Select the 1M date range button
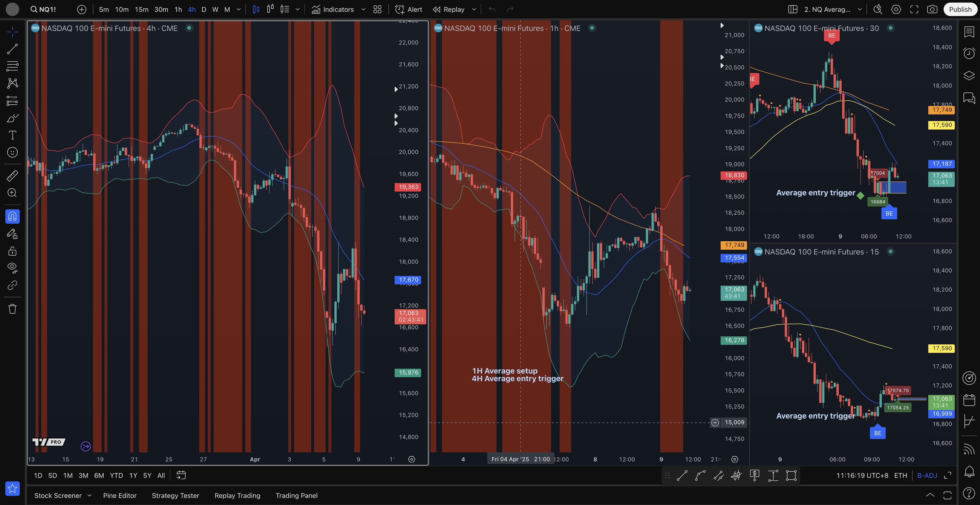Screen dimensions: 980x505 (x=68, y=475)
